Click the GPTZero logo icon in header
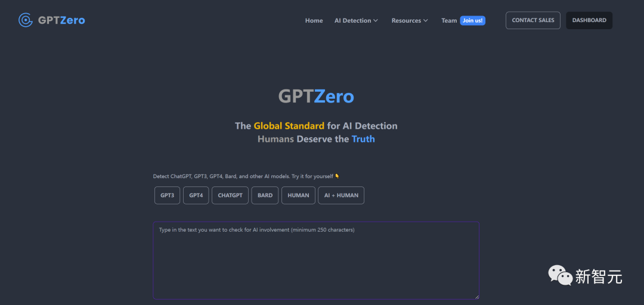 pyautogui.click(x=26, y=20)
